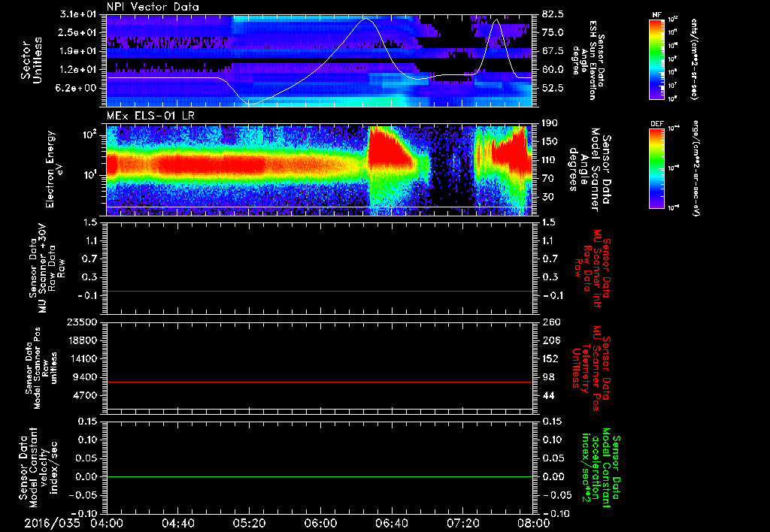Screen dimensions: 770x532
Task: Click the ESH Sun Elevation Angle label
Action: tap(588, 60)
